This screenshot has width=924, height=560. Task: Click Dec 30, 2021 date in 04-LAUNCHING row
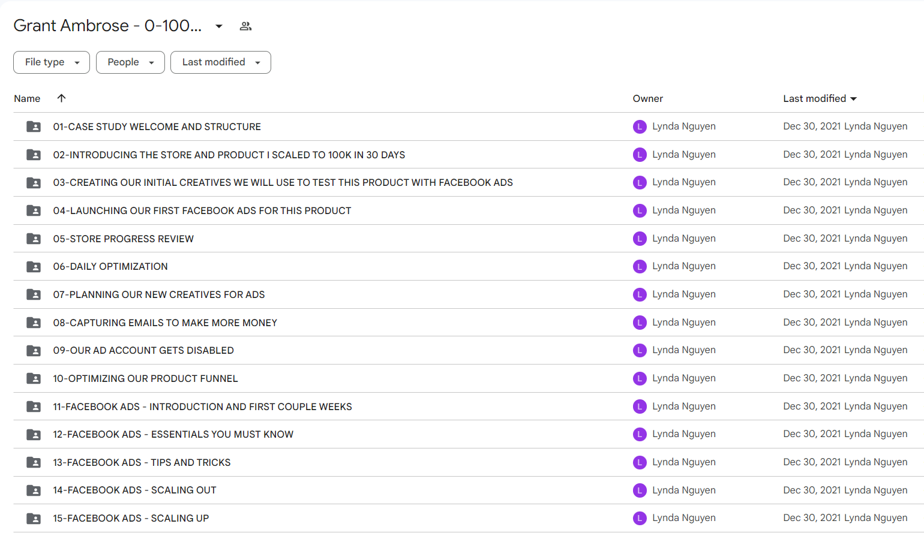click(x=812, y=210)
